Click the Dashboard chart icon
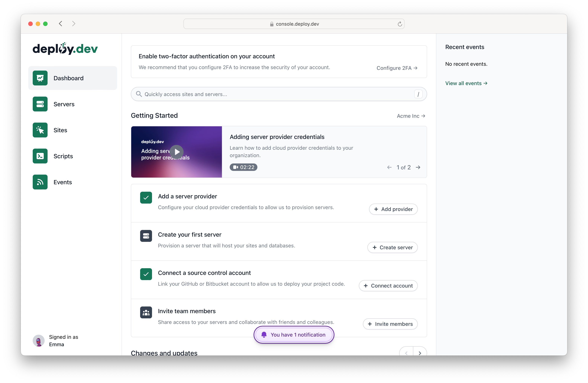Viewport: 588px width, 383px height. pos(40,78)
